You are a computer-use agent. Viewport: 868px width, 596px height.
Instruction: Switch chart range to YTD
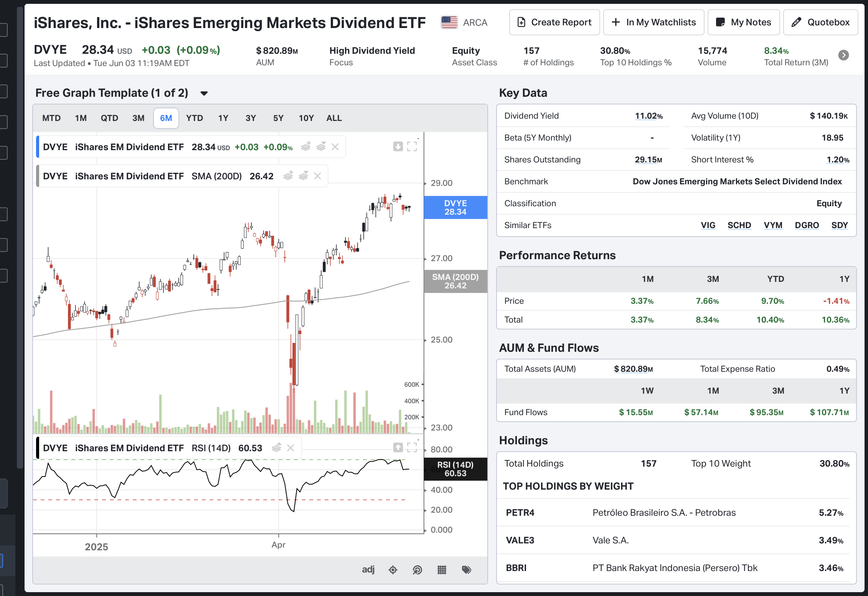tap(195, 118)
